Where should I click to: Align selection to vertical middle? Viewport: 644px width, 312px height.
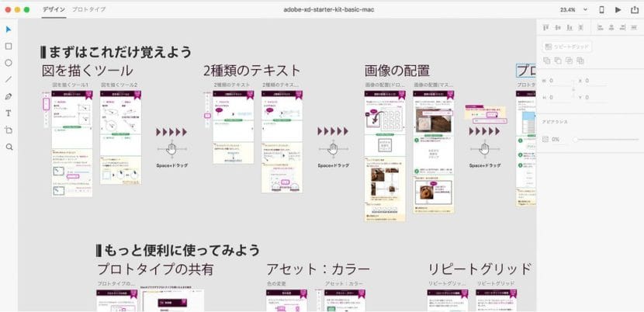pos(557,27)
